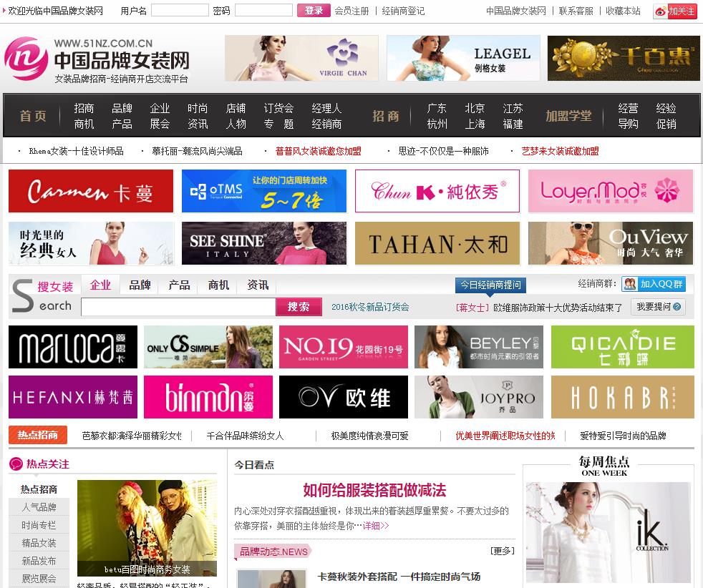Image resolution: width=703 pixels, height=588 pixels.
Task: Select the 商机 search tab
Action: pos(218,285)
